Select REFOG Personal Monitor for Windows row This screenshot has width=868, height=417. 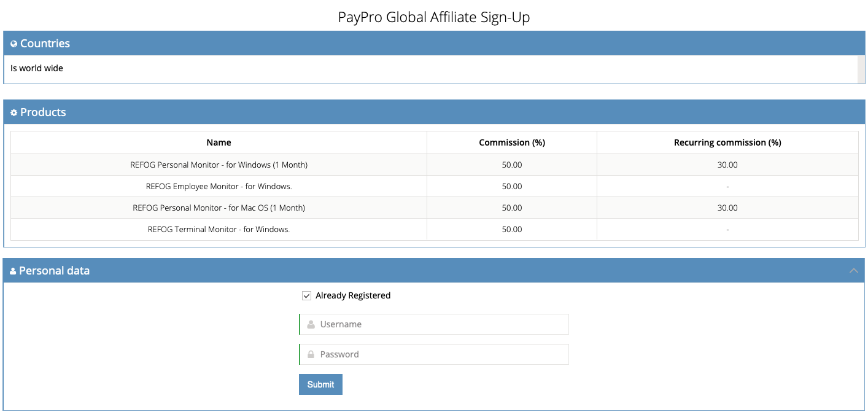point(435,165)
